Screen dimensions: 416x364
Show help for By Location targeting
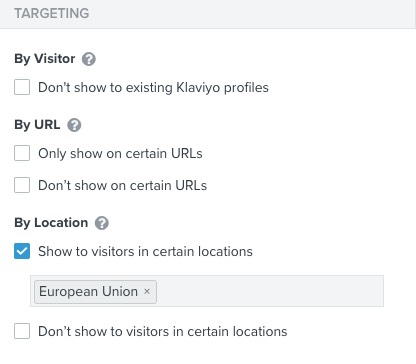pos(102,223)
